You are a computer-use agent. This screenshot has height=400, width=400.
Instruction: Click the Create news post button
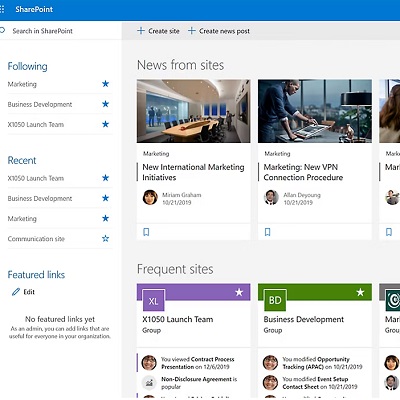(x=219, y=31)
